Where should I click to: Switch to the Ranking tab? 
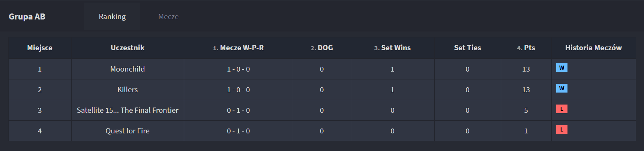pyautogui.click(x=112, y=16)
